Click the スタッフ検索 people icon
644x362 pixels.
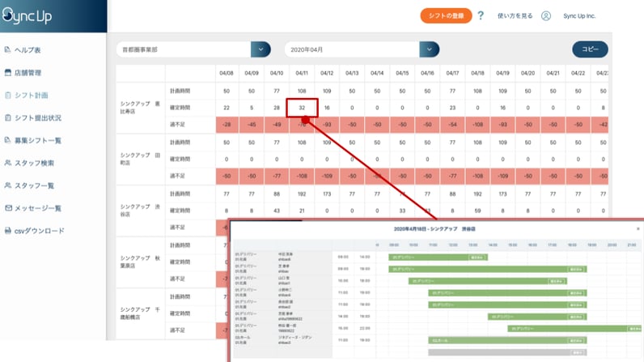pyautogui.click(x=7, y=163)
